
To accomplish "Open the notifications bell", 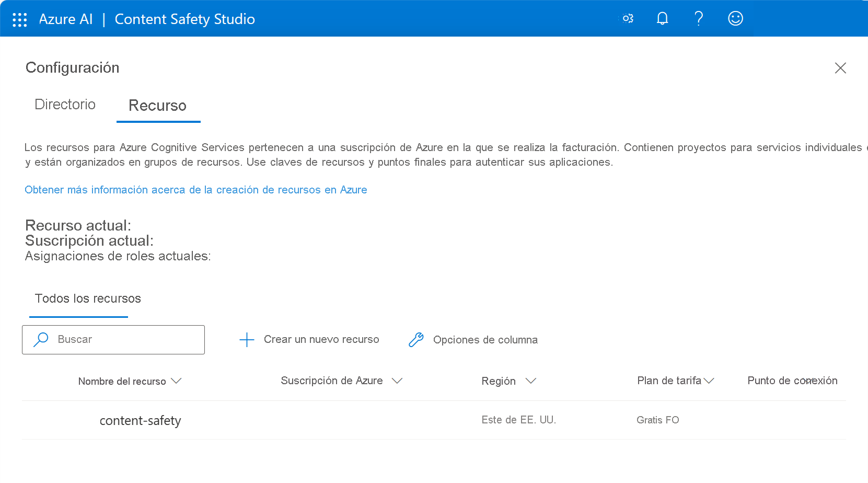I will [x=662, y=19].
